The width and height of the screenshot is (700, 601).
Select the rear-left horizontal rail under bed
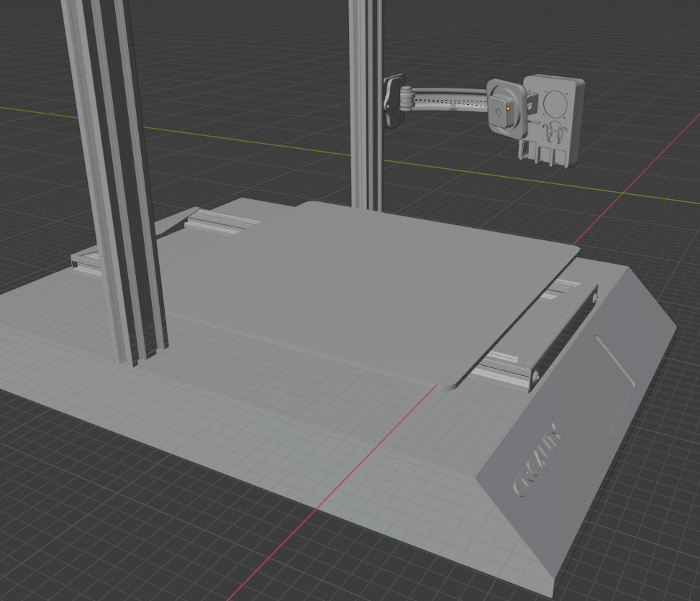coord(222,221)
